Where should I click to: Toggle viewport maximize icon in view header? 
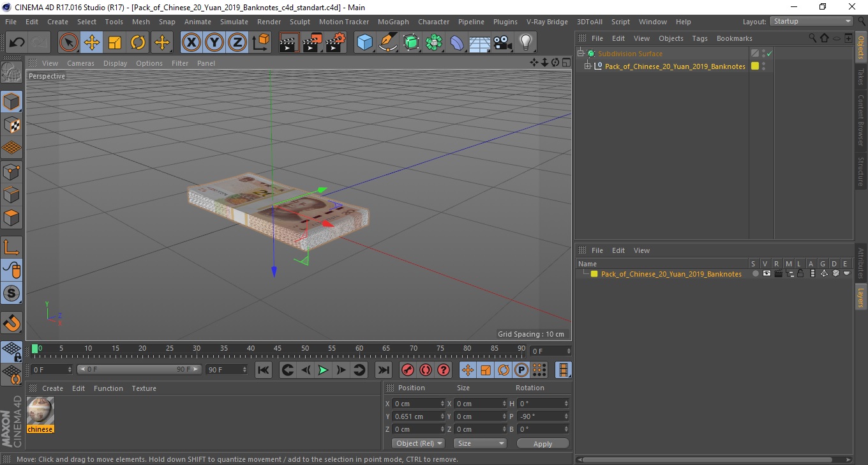tap(566, 63)
